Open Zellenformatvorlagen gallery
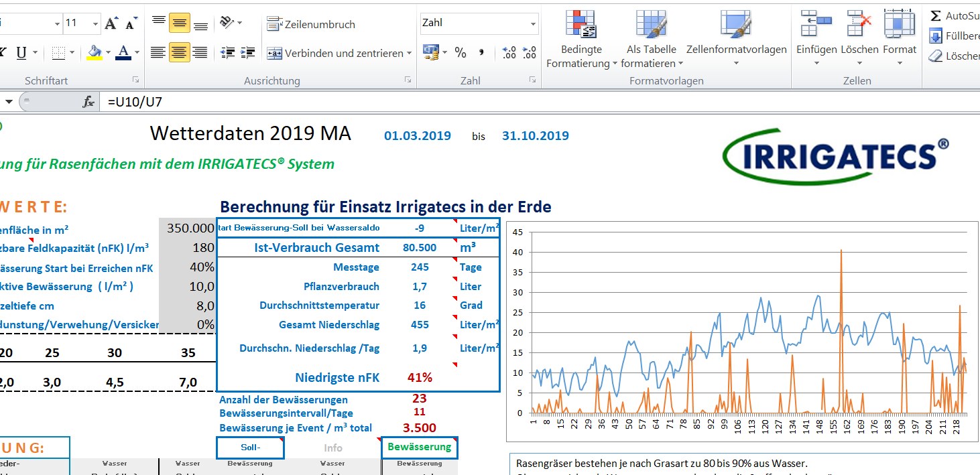The height and width of the screenshot is (475, 980). click(736, 39)
